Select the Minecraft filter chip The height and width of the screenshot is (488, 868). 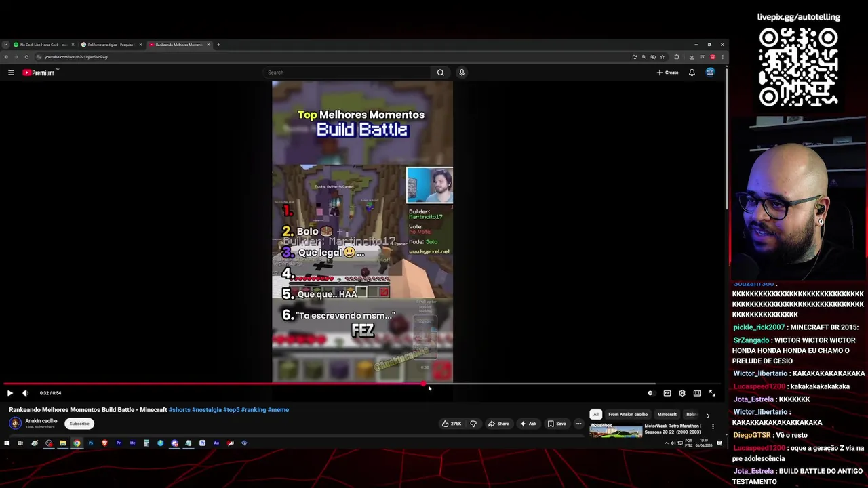coord(667,414)
